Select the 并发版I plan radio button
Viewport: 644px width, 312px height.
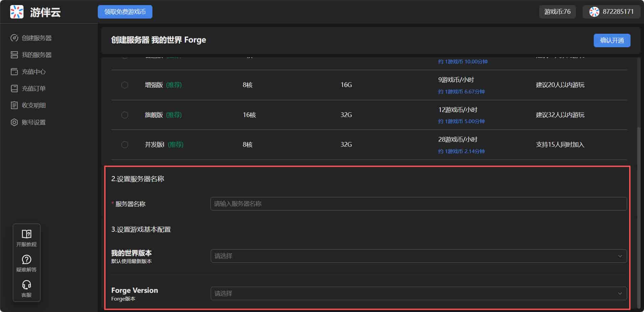[x=125, y=145]
